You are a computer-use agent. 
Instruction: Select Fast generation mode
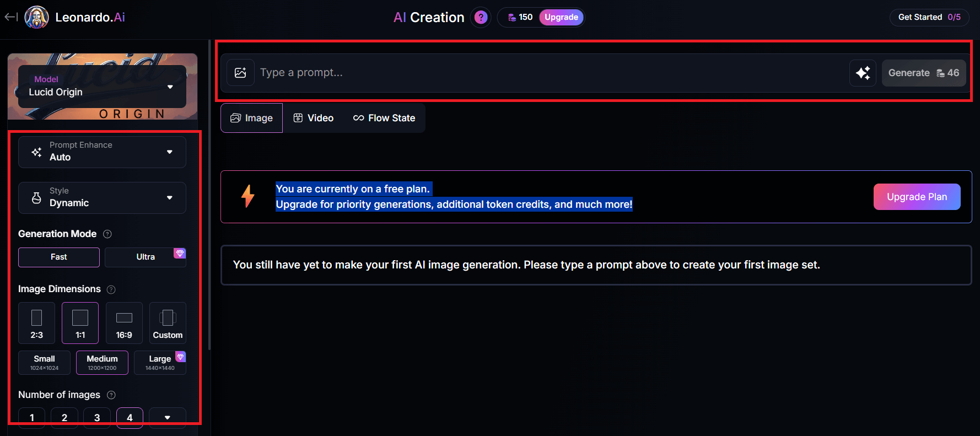[x=59, y=257]
